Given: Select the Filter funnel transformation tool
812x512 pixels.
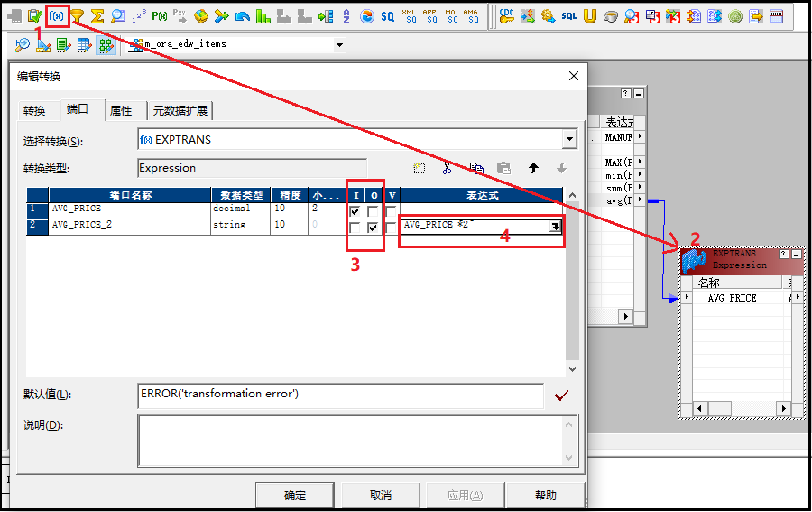Looking at the screenshot, I should 78,16.
